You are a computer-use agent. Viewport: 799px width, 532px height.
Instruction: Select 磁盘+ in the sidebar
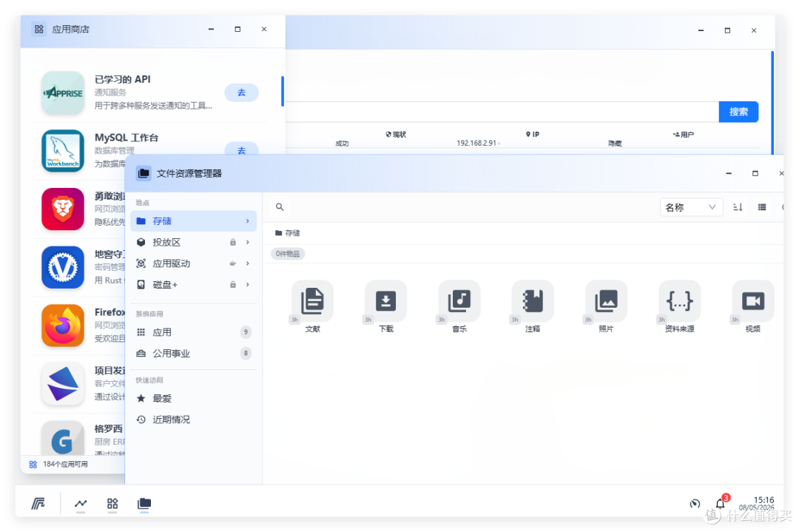tap(194, 284)
